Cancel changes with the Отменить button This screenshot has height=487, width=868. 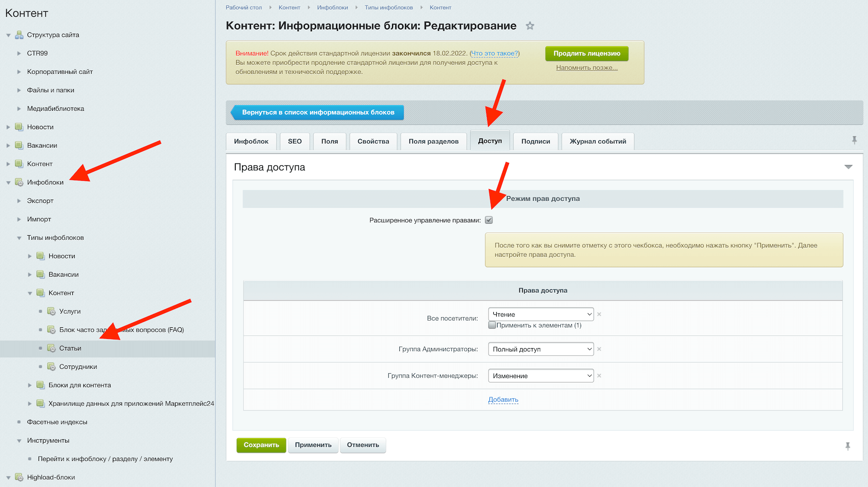click(x=363, y=445)
